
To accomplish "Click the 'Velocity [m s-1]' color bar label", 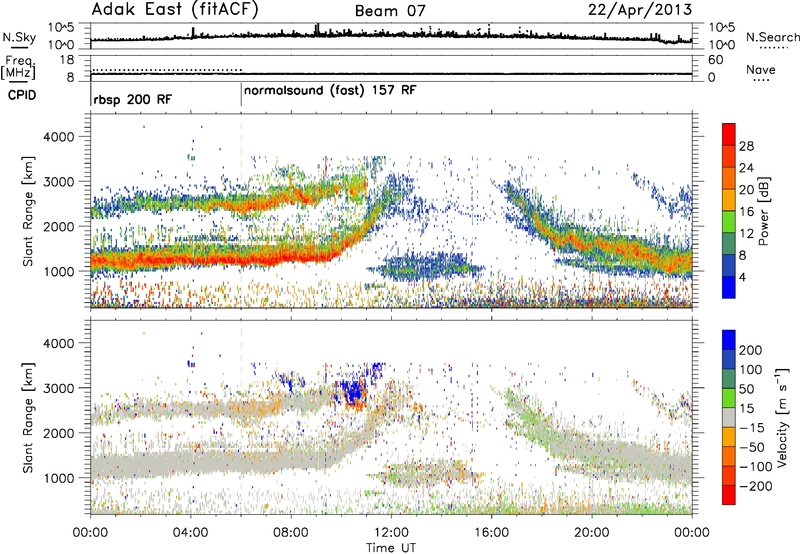I will click(x=781, y=417).
